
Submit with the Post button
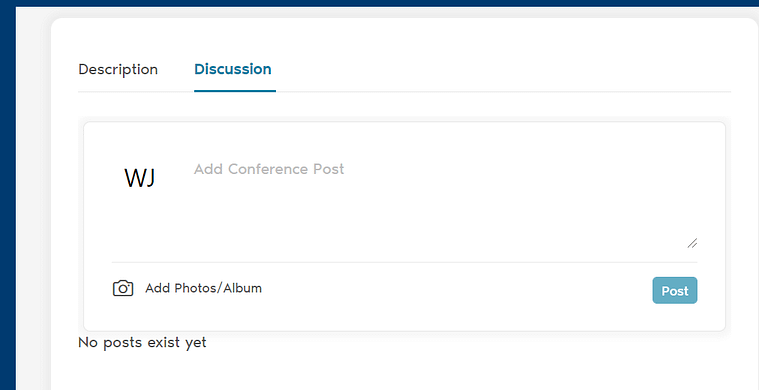coord(675,290)
